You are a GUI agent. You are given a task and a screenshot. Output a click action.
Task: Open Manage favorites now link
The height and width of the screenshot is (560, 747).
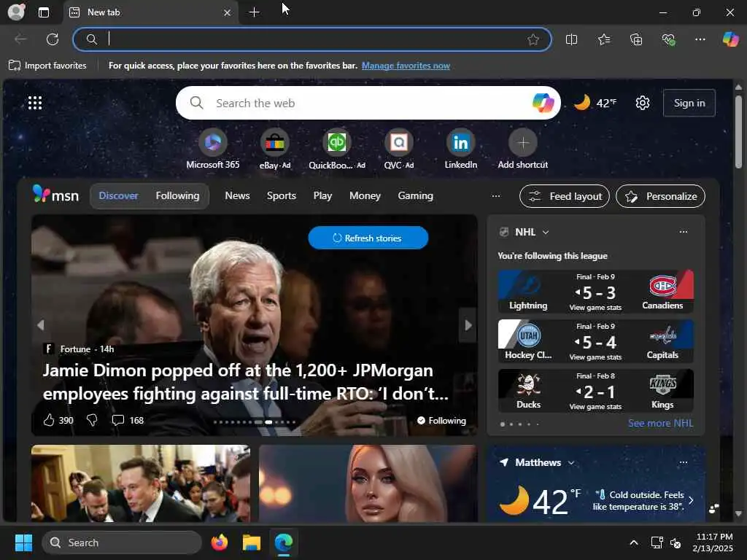(x=406, y=66)
